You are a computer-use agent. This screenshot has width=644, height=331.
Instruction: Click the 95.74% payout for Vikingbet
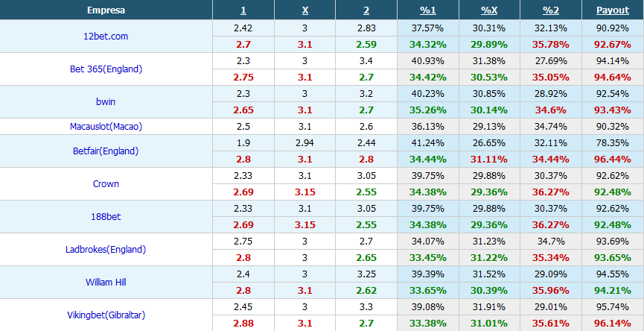pyautogui.click(x=613, y=307)
